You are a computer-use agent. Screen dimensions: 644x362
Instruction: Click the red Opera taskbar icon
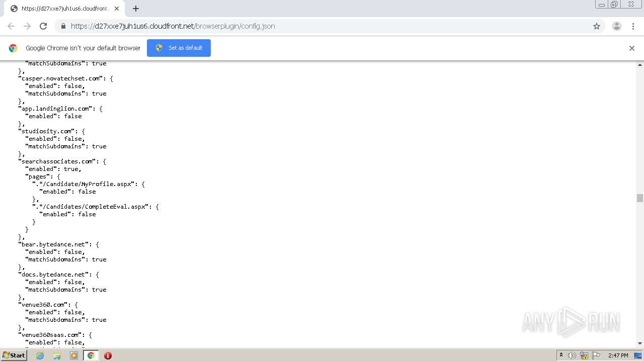[x=108, y=355]
